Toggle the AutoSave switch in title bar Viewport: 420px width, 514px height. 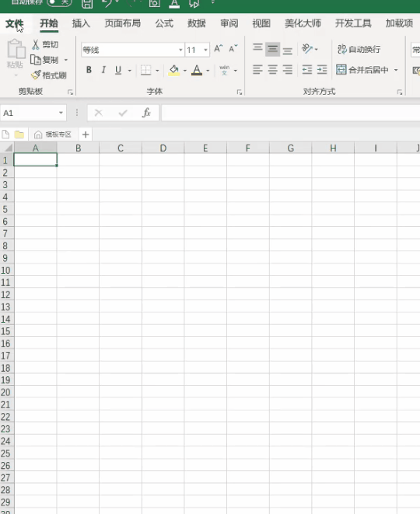tap(59, 2)
